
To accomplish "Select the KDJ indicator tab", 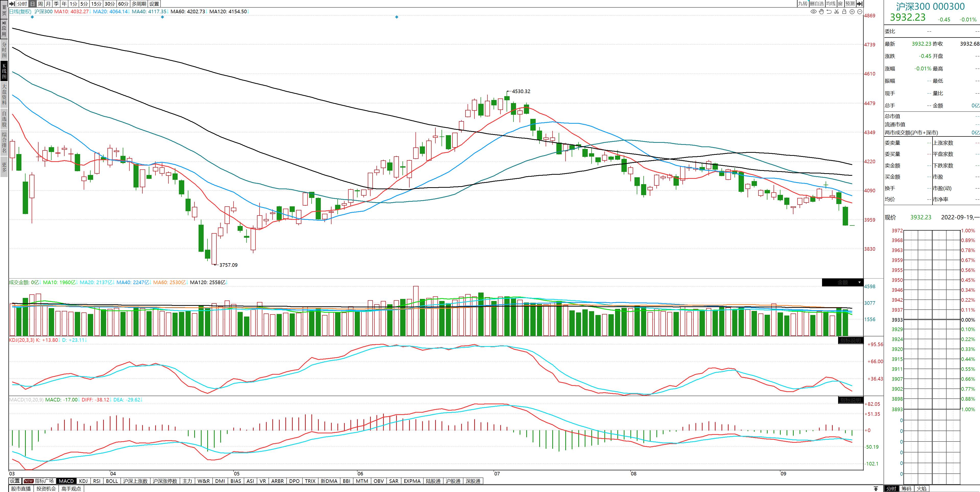I will coord(83,481).
